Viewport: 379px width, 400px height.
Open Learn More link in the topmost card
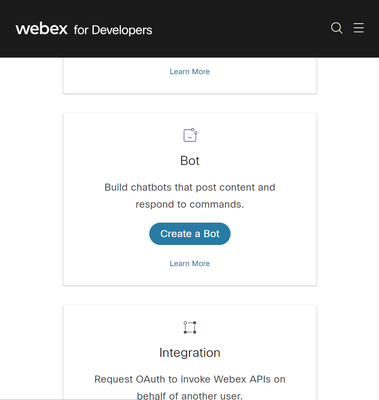coord(190,71)
